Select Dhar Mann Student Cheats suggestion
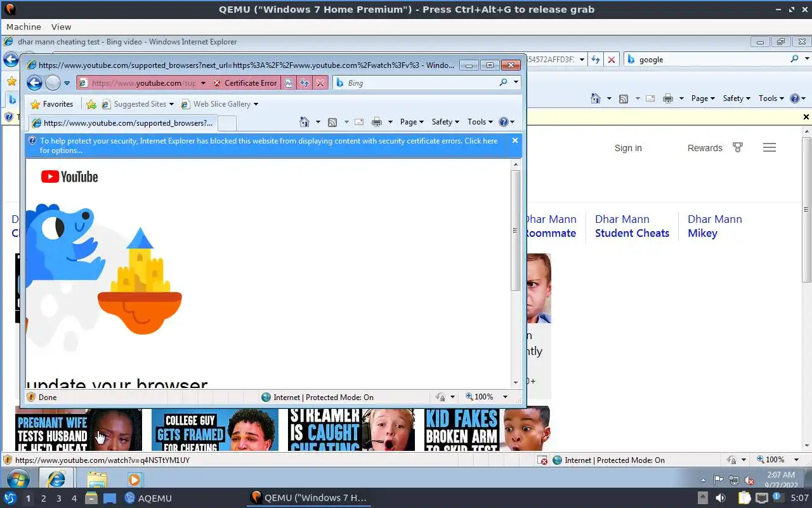 point(632,226)
